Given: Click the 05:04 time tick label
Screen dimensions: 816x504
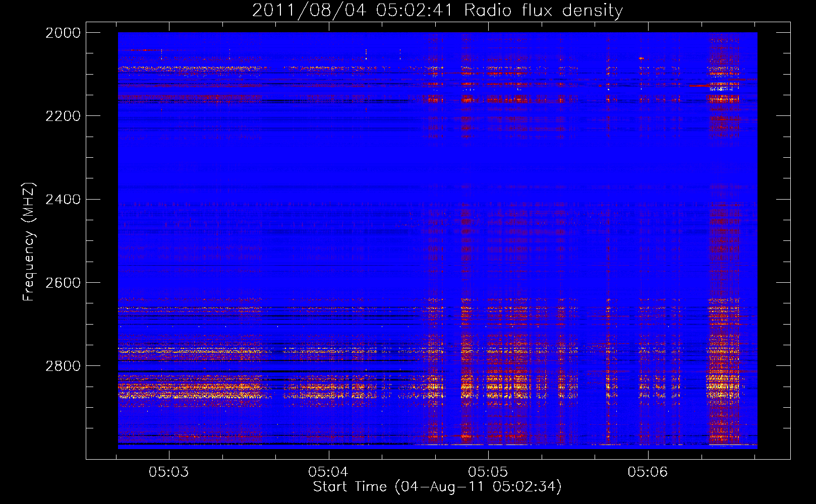Looking at the screenshot, I should 328,472.
